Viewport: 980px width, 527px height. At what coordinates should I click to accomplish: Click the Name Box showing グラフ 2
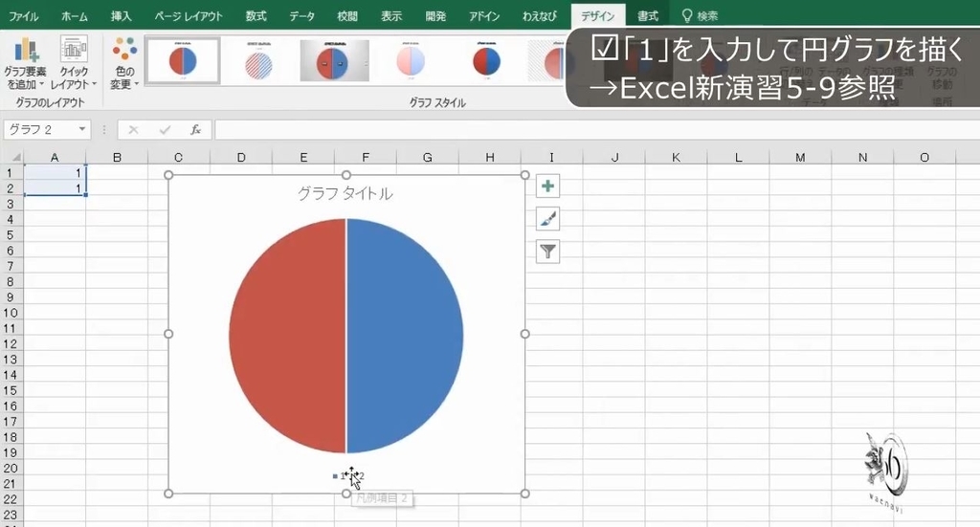(x=40, y=129)
